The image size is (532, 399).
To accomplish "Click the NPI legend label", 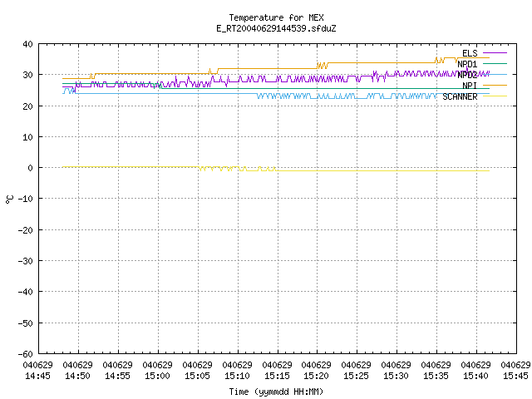I will click(x=470, y=86).
